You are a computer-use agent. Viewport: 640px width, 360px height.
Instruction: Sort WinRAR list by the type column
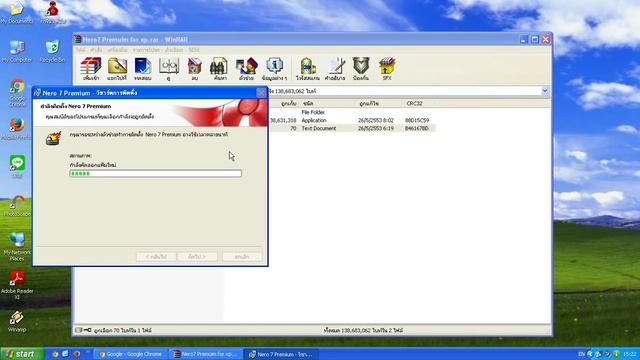[x=308, y=104]
